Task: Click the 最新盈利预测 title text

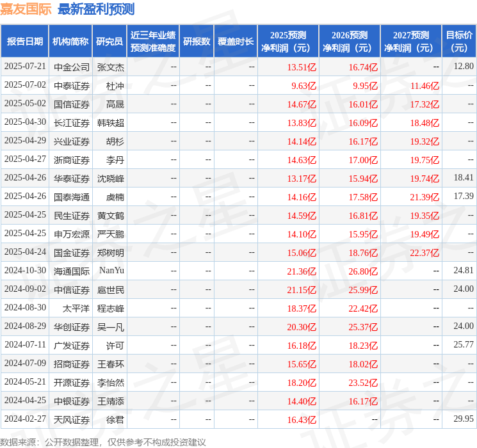Action: 96,9
